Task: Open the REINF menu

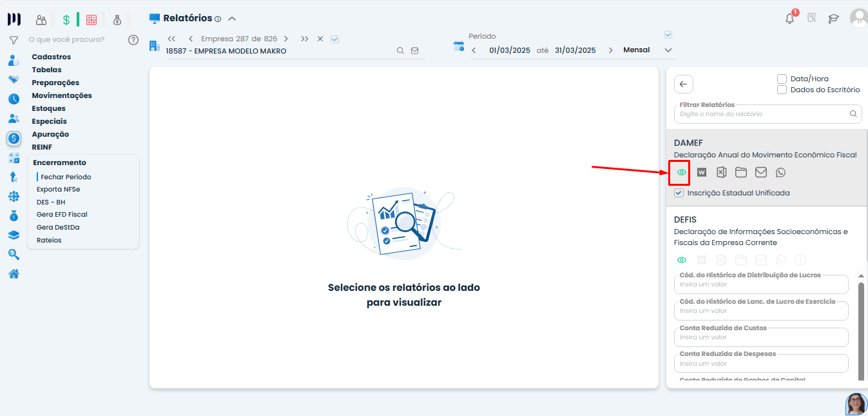Action: click(42, 147)
